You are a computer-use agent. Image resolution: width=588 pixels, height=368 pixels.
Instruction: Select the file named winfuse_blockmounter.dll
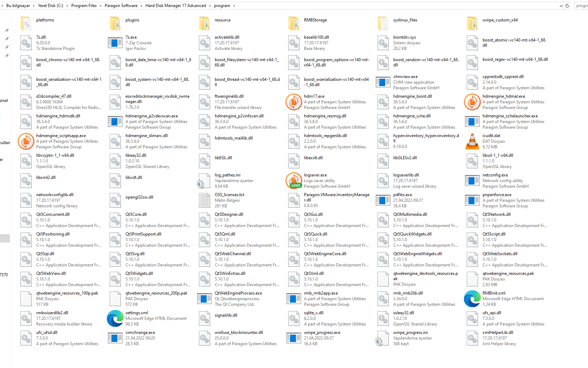239,333
